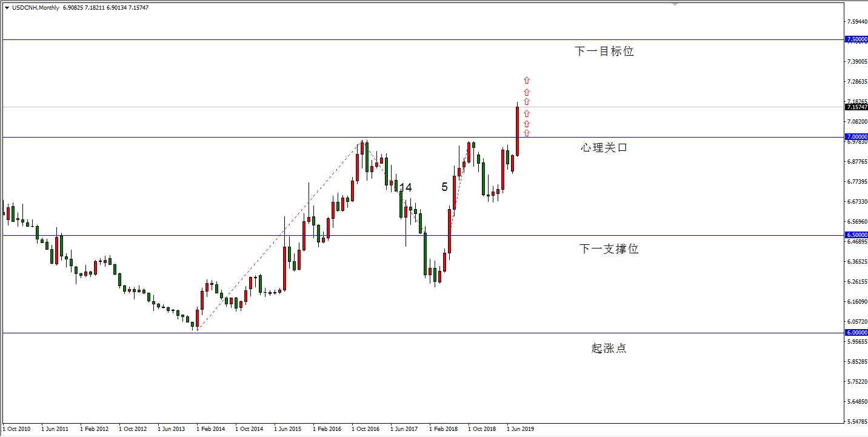This screenshot has height=437, width=868.
Task: Click the 1 Jun 2019 date on the time axis
Action: pyautogui.click(x=520, y=429)
